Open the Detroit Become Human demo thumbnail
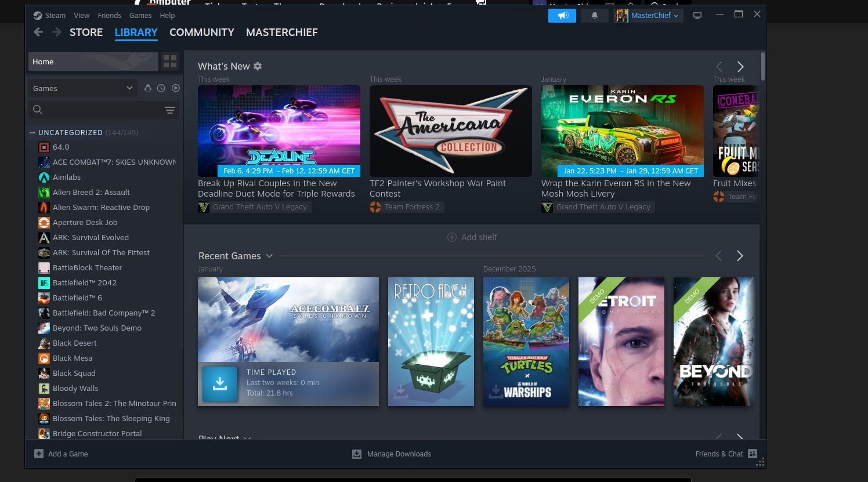 [621, 342]
